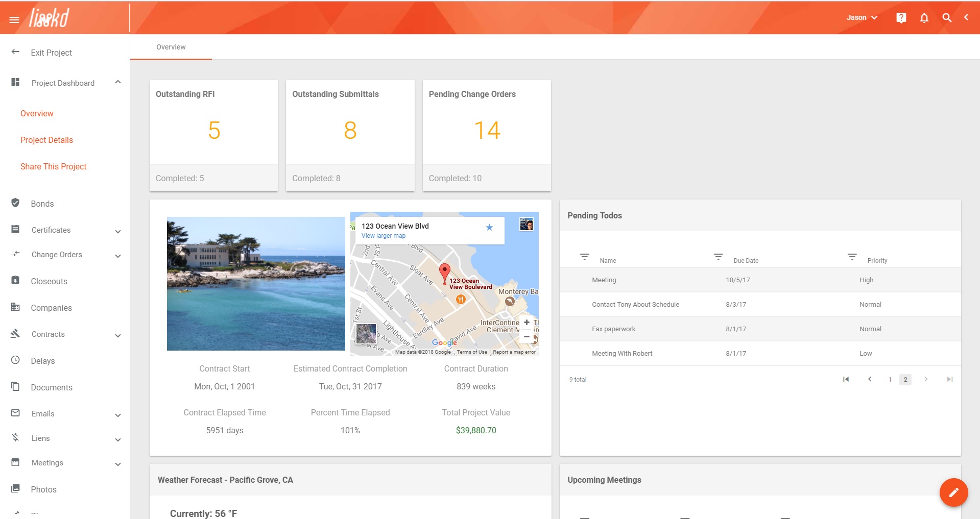Viewport: 980px width, 519px height.
Task: Click the Exit Project link
Action: pyautogui.click(x=52, y=53)
